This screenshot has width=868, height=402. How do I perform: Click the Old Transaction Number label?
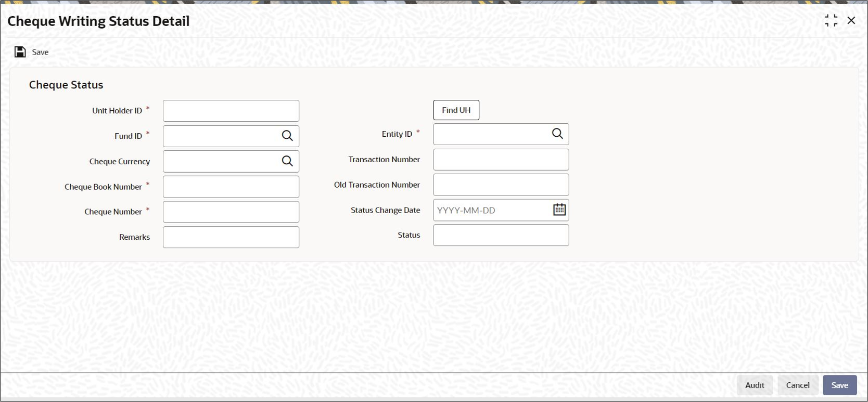[x=377, y=185]
